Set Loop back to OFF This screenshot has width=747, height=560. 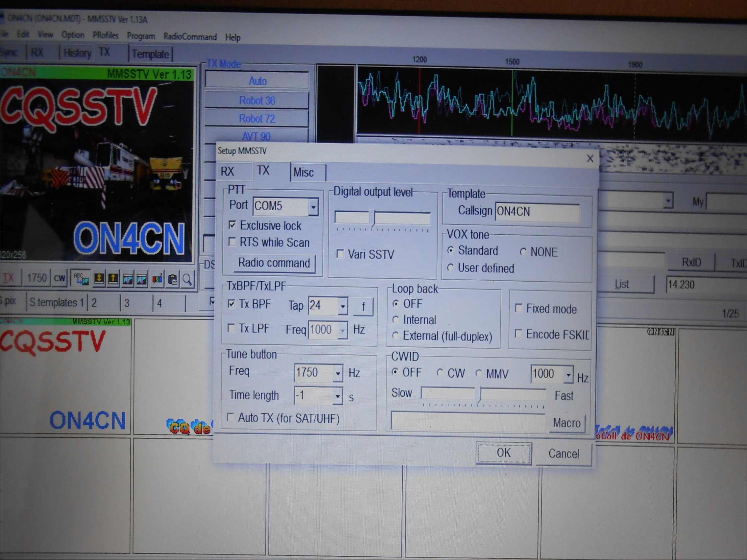tap(396, 303)
